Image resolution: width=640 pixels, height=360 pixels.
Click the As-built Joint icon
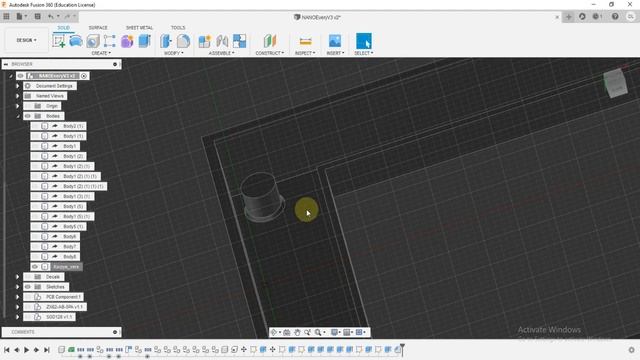pos(240,41)
